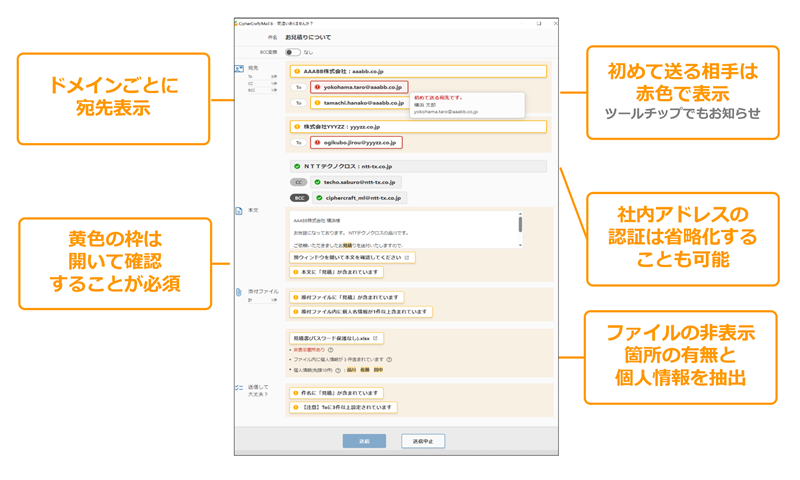Confirm the 株式会社YYYZZ domain row
800x480 pixels.
pos(418,127)
